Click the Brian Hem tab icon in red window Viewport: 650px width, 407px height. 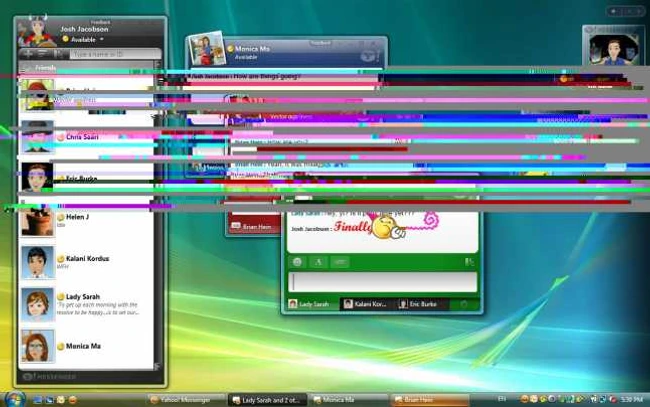click(235, 228)
